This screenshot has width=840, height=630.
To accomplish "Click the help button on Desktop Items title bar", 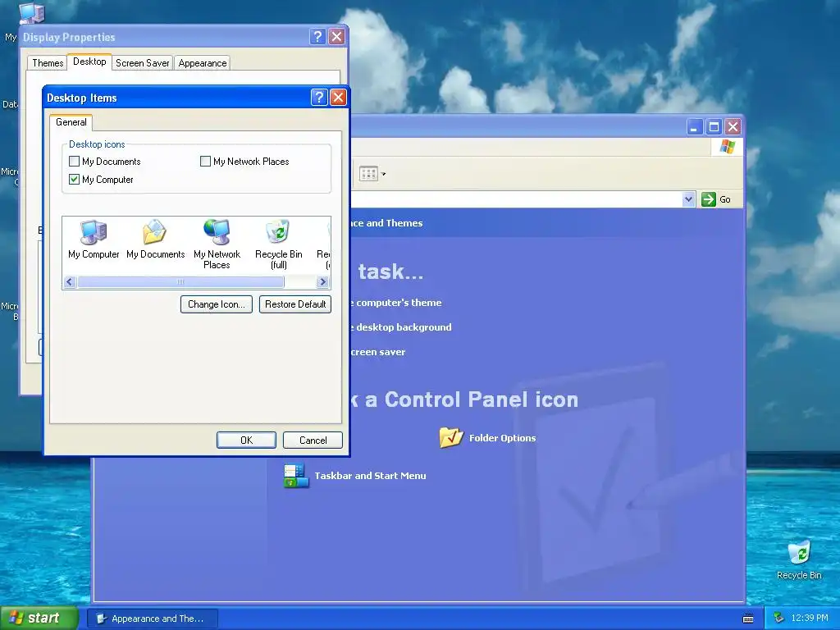I will [319, 98].
